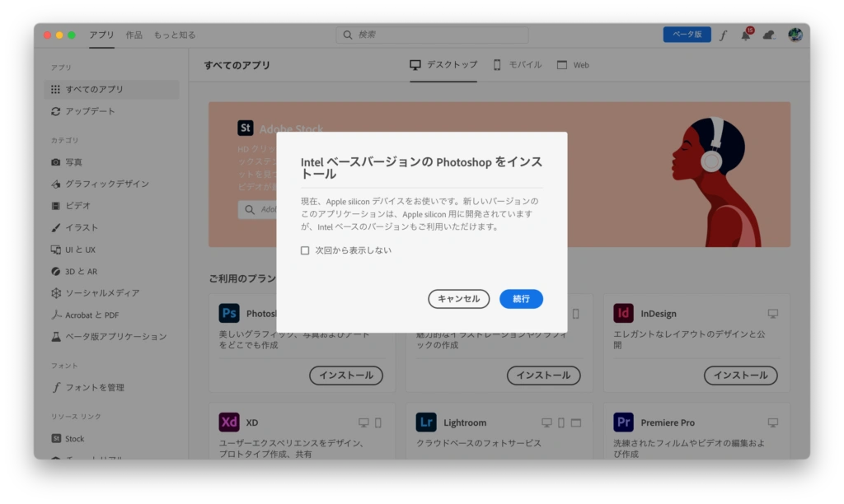Switch to the デスクトップ tab

pyautogui.click(x=443, y=65)
